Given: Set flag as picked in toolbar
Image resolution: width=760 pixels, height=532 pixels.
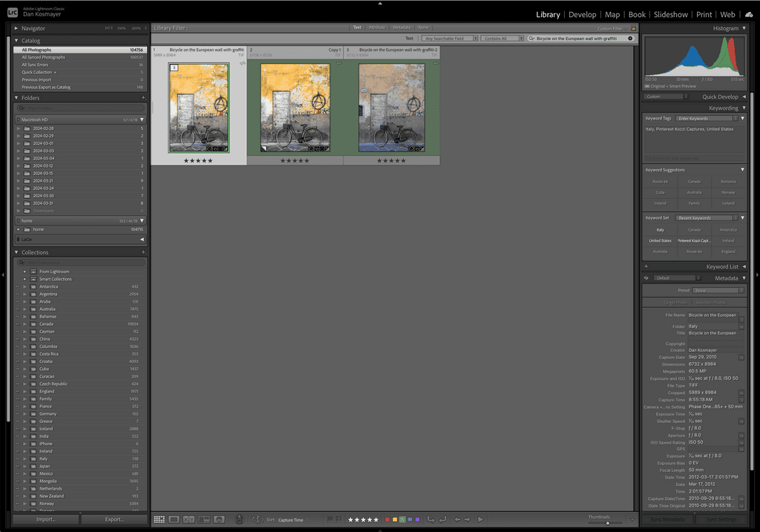Looking at the screenshot, I should (330, 519).
